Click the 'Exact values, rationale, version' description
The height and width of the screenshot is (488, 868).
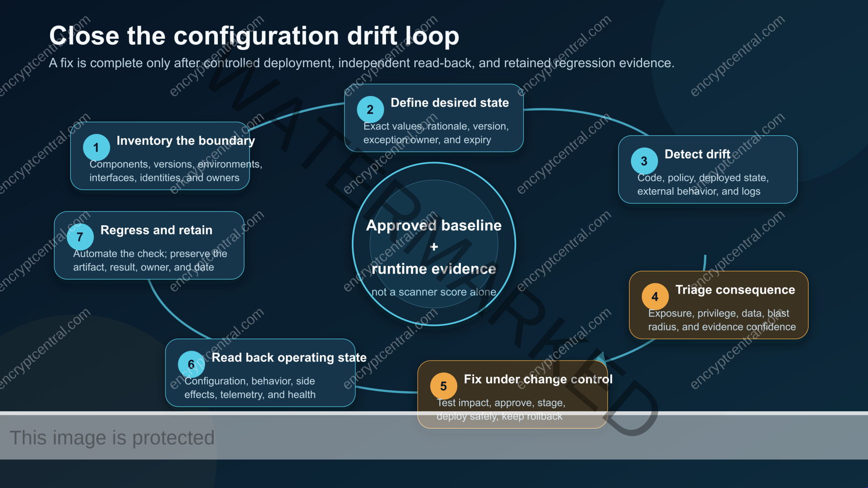click(436, 133)
